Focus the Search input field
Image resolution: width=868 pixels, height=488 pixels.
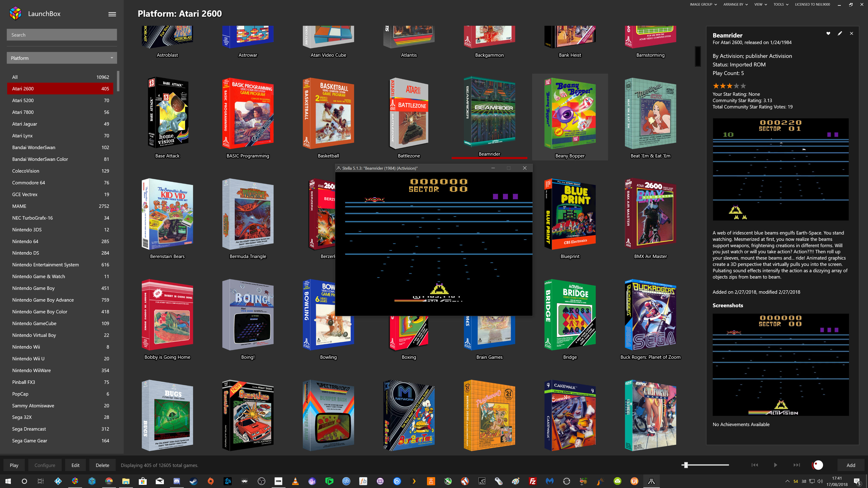pyautogui.click(x=62, y=35)
